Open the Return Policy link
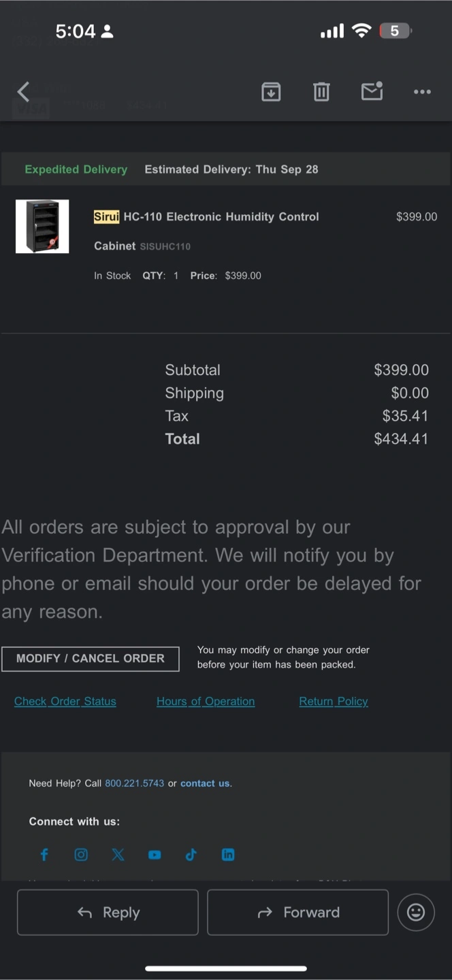Viewport: 452px width, 980px height. tap(334, 702)
